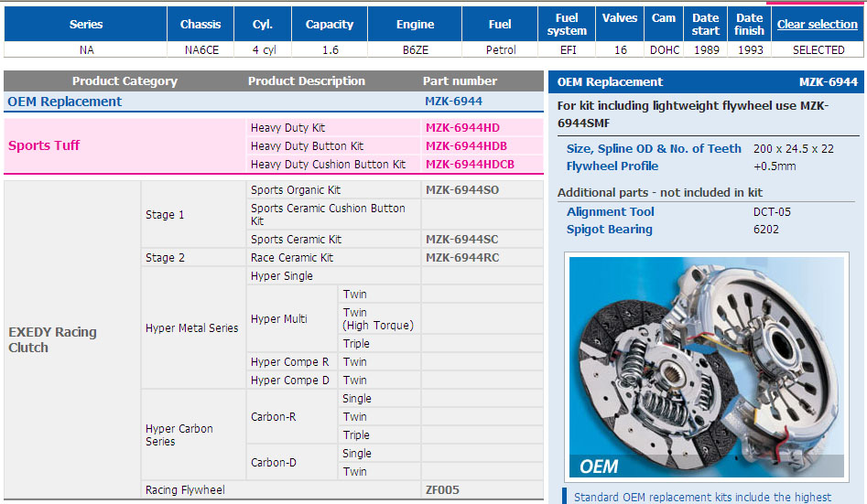The width and height of the screenshot is (867, 504).
Task: Click the Product Description column header
Action: [x=307, y=81]
